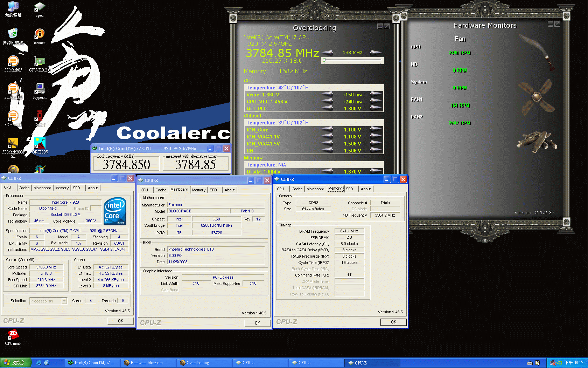Decrease the 133 MHz bus frequency arrow
Viewport: 588px width, 368px height.
coord(328,53)
